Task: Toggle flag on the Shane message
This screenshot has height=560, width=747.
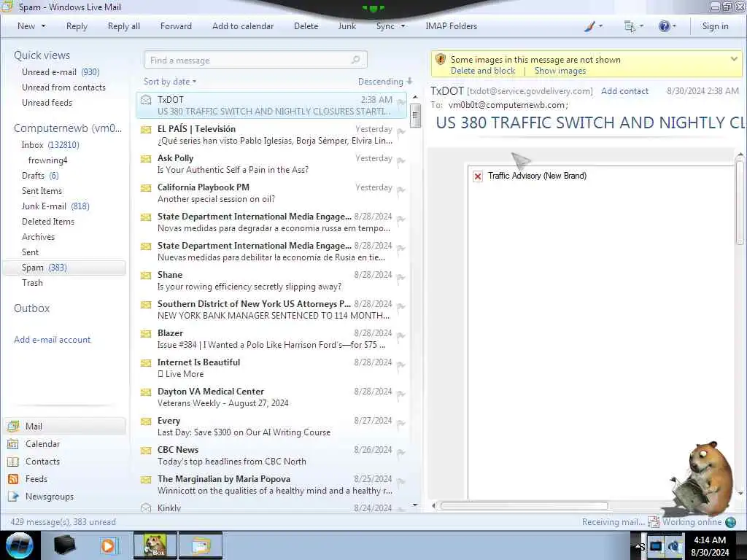Action: (401, 278)
